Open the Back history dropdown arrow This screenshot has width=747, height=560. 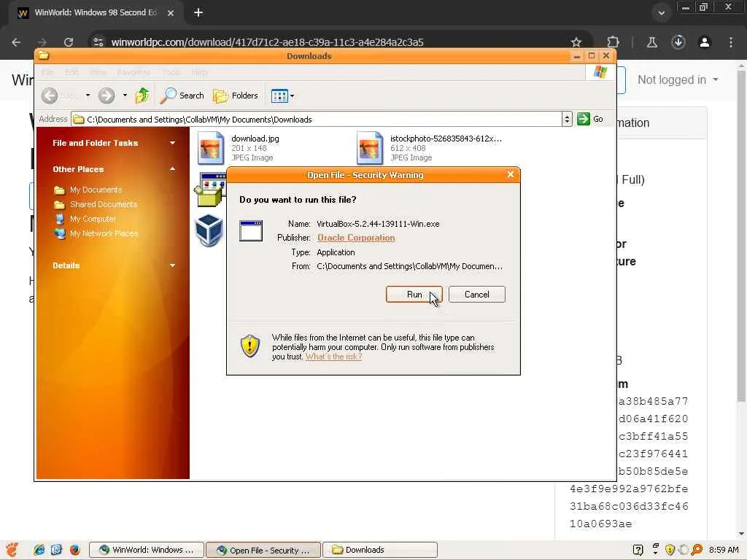tap(88, 96)
